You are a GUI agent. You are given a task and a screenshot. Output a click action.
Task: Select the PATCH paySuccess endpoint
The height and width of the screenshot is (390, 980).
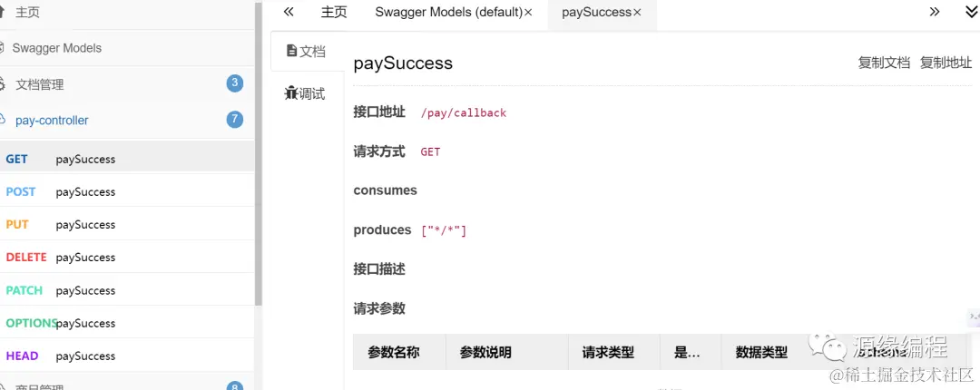click(127, 290)
